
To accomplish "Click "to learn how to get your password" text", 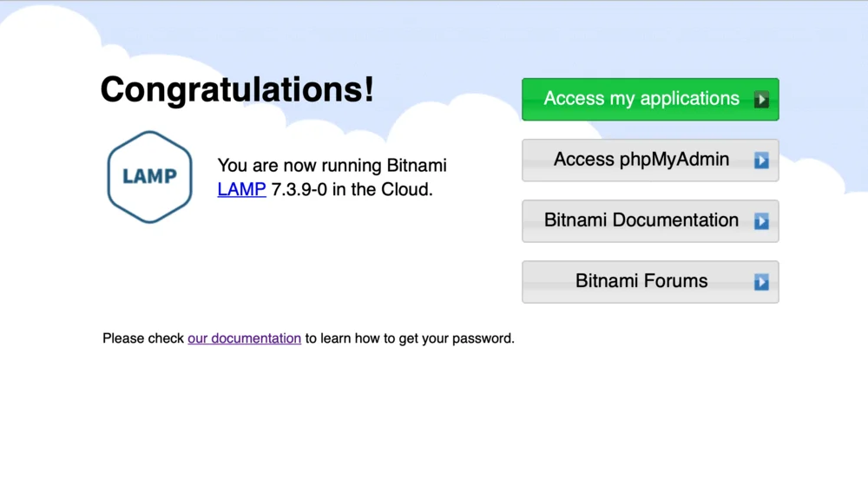I will [x=409, y=338].
